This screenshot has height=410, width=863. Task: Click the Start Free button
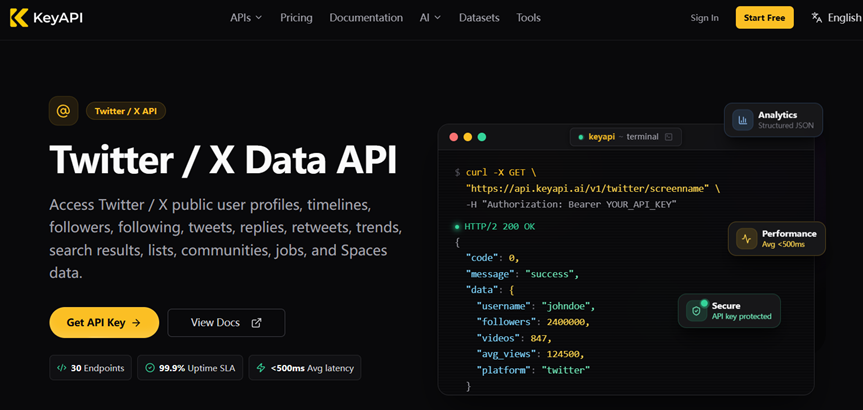click(764, 18)
